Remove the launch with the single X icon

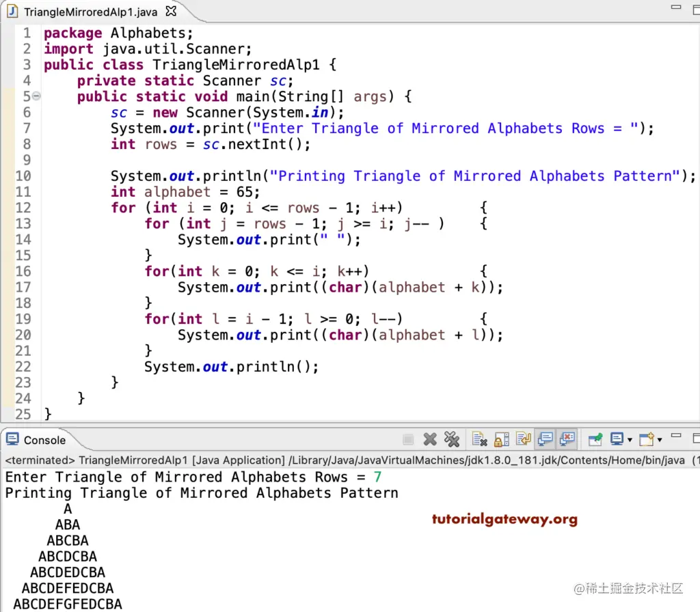coord(430,439)
